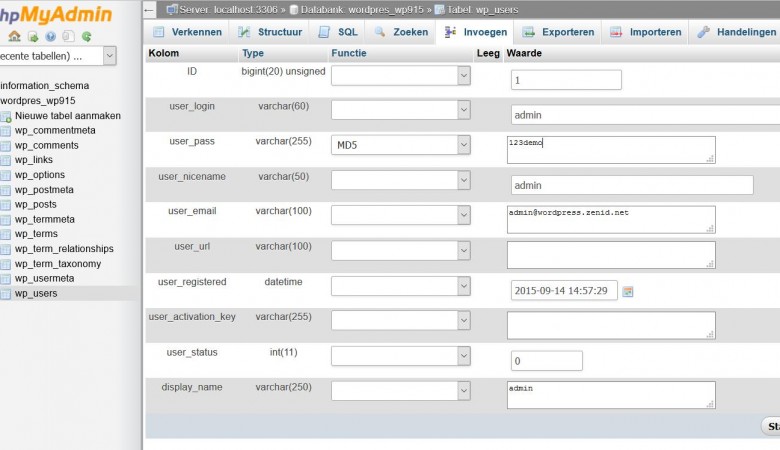The width and height of the screenshot is (780, 450).
Task: Click Databank wordpres_wp915 breadcrumb link
Action: tap(362, 9)
